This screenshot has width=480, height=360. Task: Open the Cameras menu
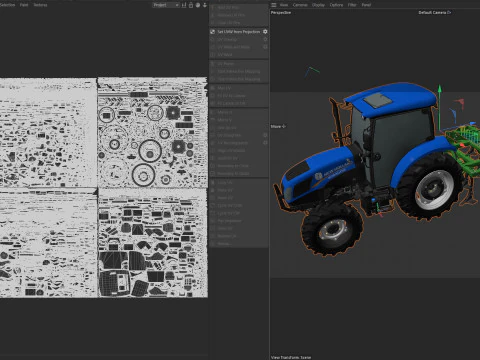[x=300, y=5]
